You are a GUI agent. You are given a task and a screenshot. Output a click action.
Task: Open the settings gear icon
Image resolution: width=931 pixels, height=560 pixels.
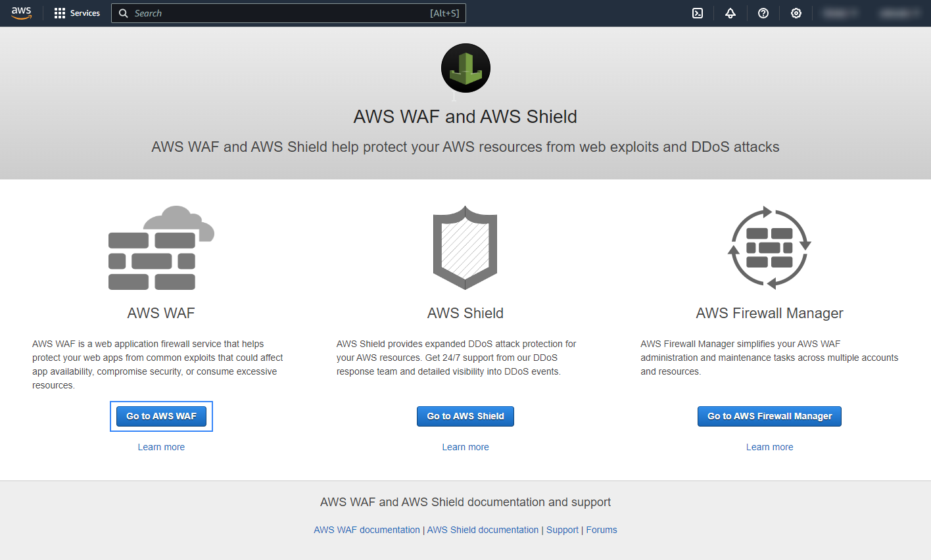point(796,13)
